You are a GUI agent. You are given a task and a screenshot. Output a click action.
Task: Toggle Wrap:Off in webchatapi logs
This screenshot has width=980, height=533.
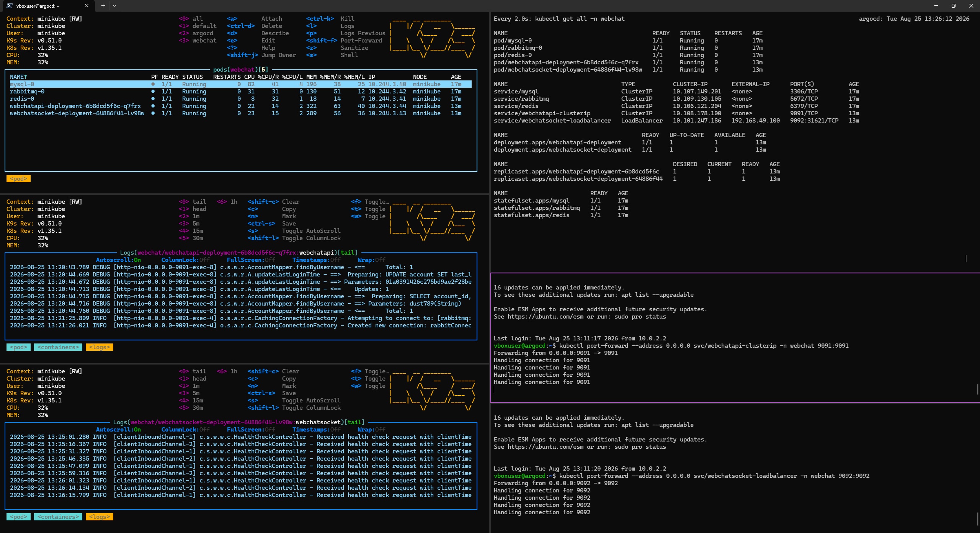pos(371,260)
